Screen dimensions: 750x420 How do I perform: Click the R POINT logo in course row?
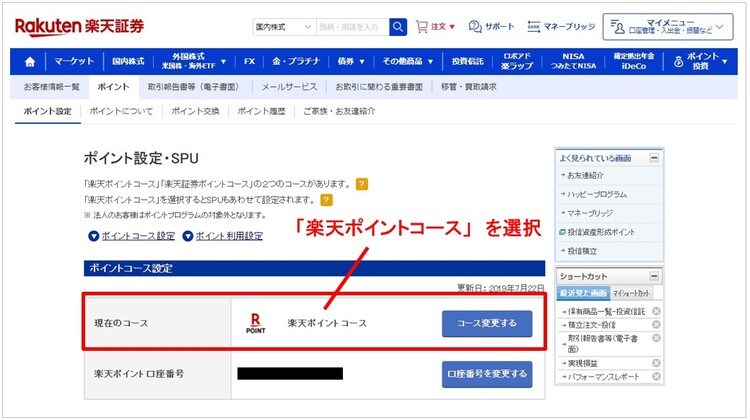(255, 323)
